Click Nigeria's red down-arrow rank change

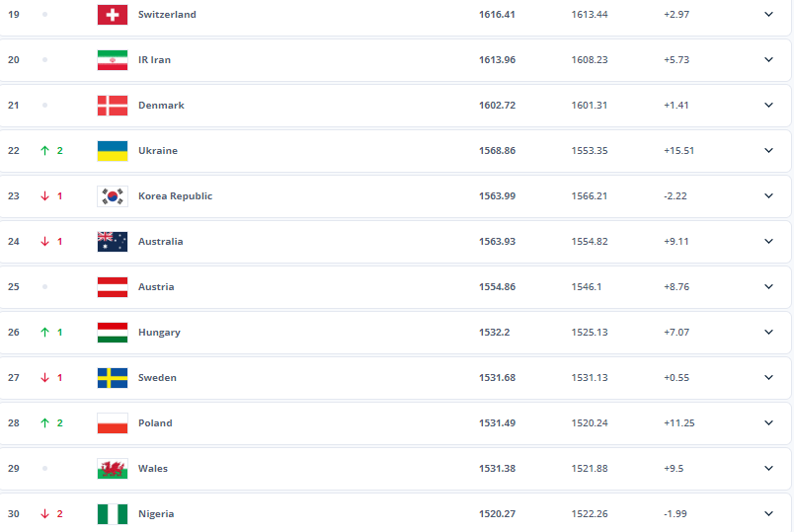point(44,514)
